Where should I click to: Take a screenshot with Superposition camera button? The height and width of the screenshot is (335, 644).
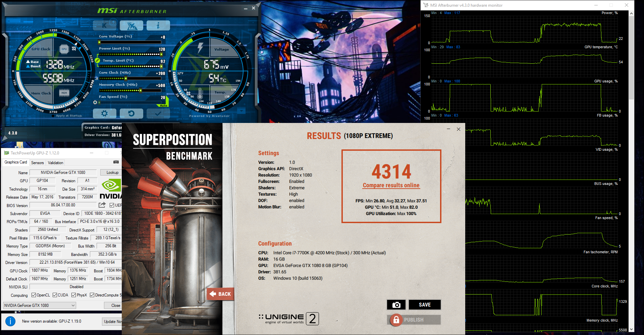pyautogui.click(x=396, y=305)
